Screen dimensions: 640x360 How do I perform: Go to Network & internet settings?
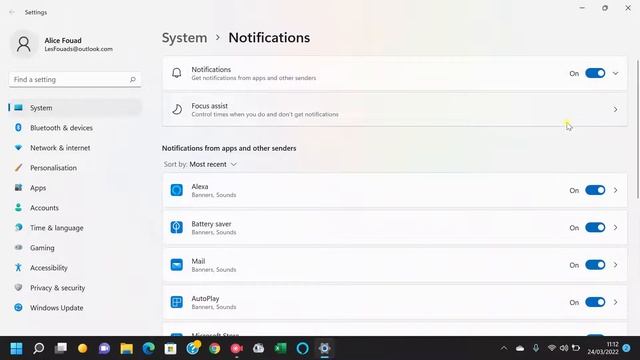coord(75,148)
